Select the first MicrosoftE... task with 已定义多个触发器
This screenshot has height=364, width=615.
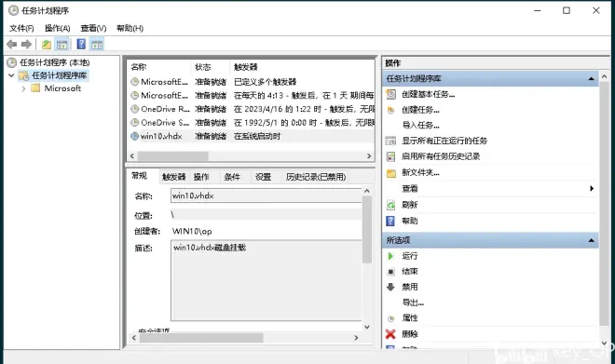pyautogui.click(x=253, y=82)
